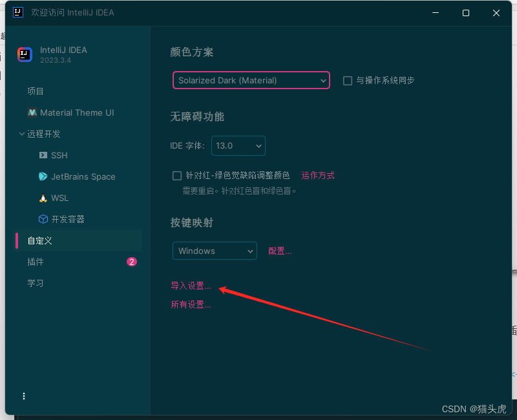The image size is (517, 420).
Task: Toggle 针对红-绿色觉缺陷调整颜色 checkbox
Action: point(177,176)
